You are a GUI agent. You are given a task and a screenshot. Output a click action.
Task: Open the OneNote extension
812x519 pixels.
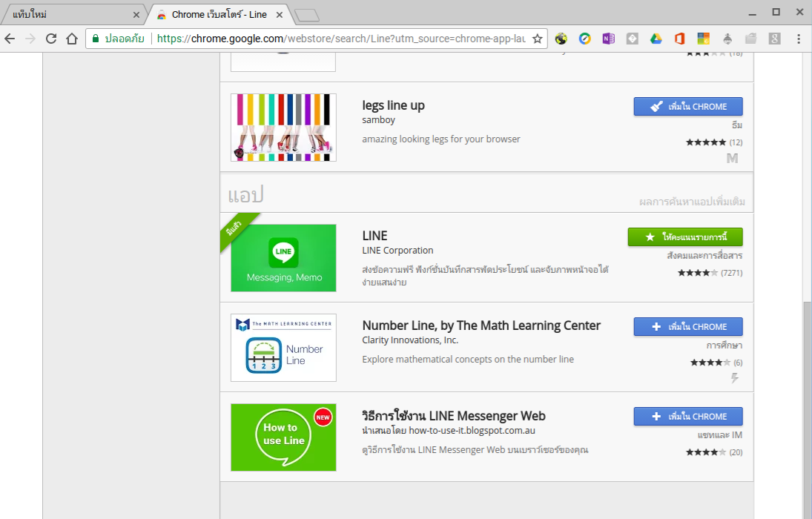(609, 39)
